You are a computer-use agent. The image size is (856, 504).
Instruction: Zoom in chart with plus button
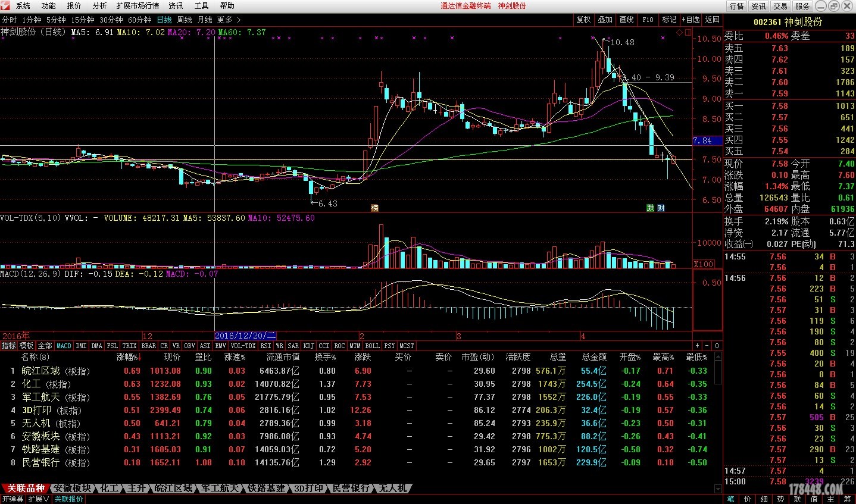(697, 345)
